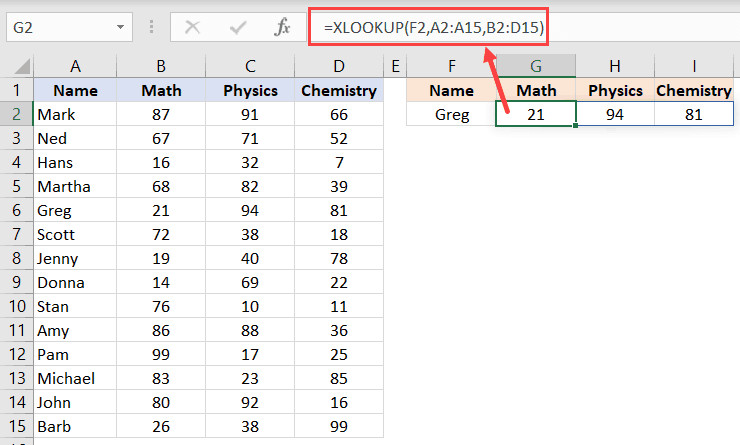Select column H header
This screenshot has height=445, width=740.
click(614, 66)
